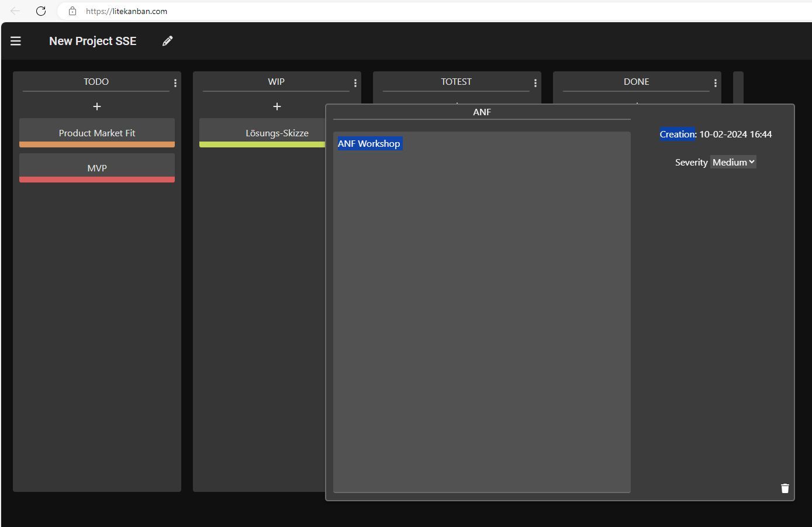View site security lock info

pos(72,11)
